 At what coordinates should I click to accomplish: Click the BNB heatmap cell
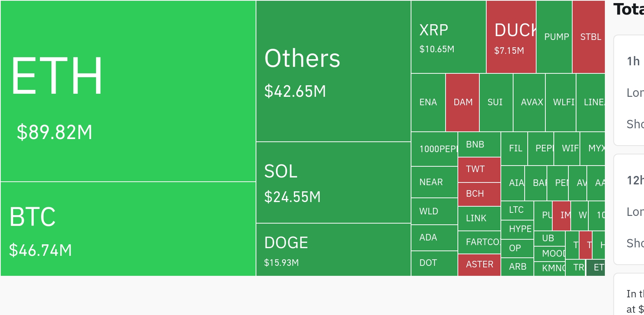pyautogui.click(x=479, y=145)
